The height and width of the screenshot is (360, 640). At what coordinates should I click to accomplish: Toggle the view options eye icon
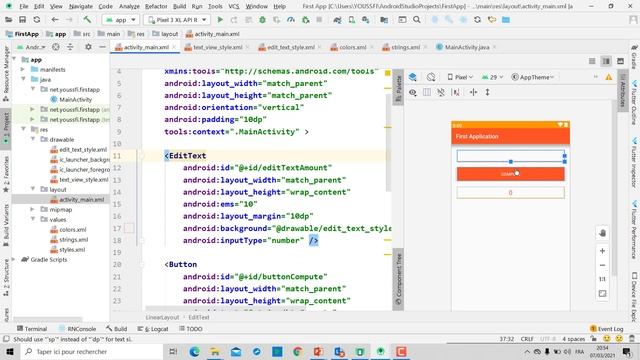point(413,93)
